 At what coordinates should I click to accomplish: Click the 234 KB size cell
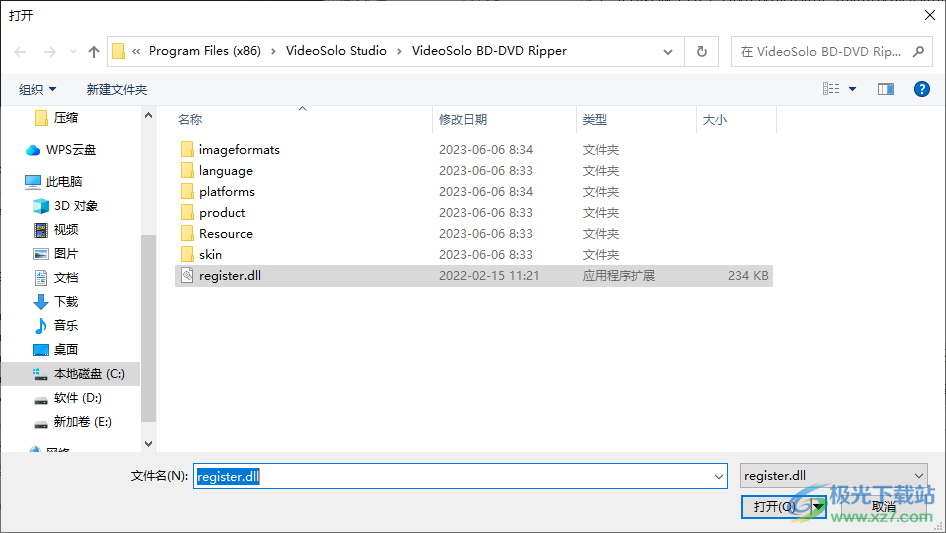pos(748,276)
